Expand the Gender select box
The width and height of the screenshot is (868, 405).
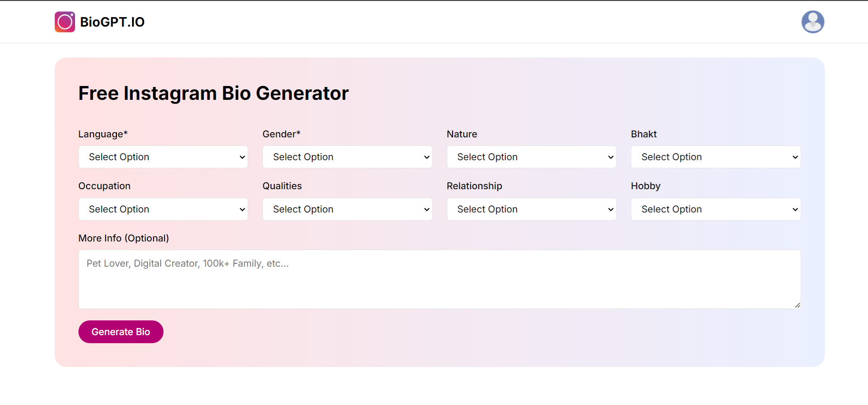tap(347, 157)
